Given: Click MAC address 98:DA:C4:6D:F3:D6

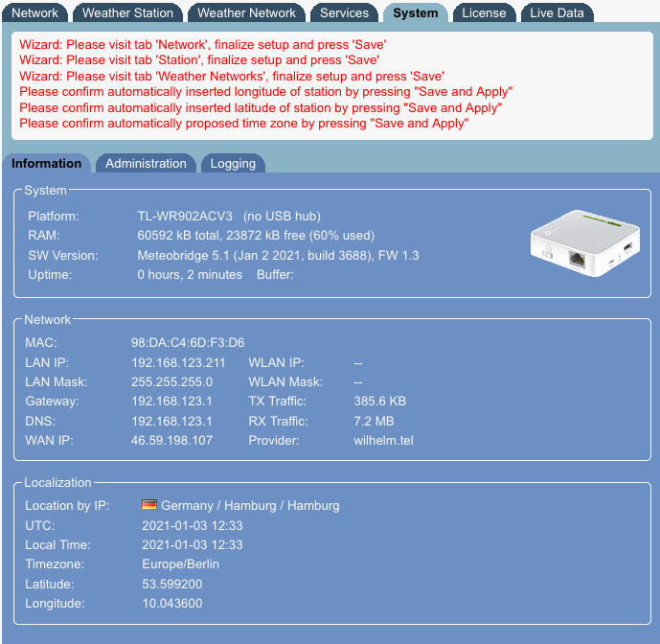Looking at the screenshot, I should (x=188, y=342).
